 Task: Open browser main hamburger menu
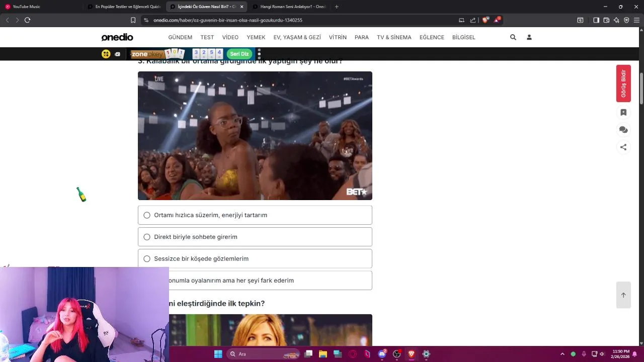(x=637, y=20)
